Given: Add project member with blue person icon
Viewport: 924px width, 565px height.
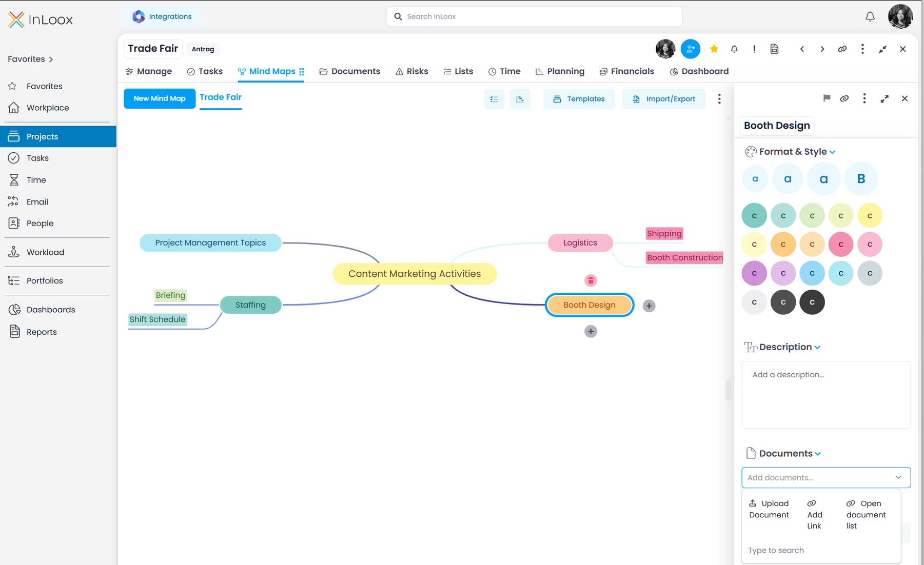Looking at the screenshot, I should pos(690,49).
